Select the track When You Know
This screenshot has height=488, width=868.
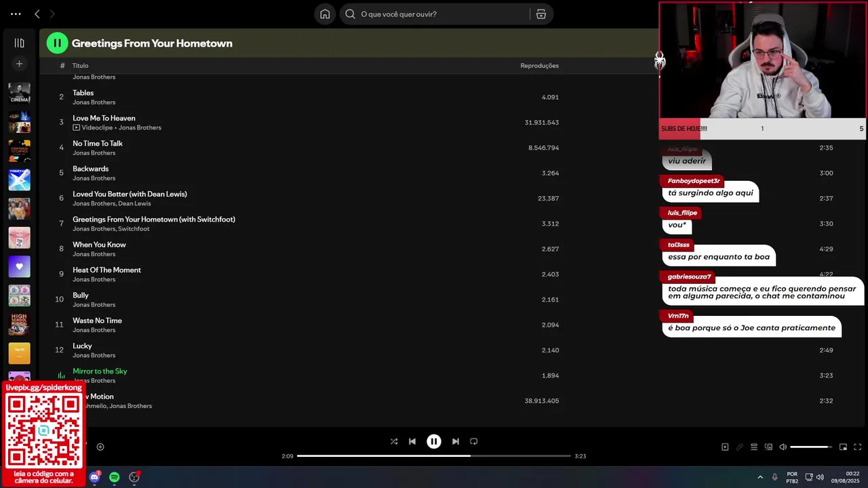99,245
